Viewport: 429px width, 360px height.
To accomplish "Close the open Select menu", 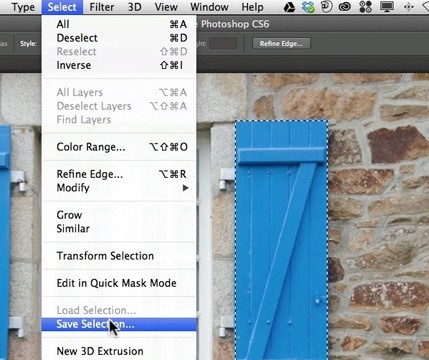I will click(x=62, y=7).
